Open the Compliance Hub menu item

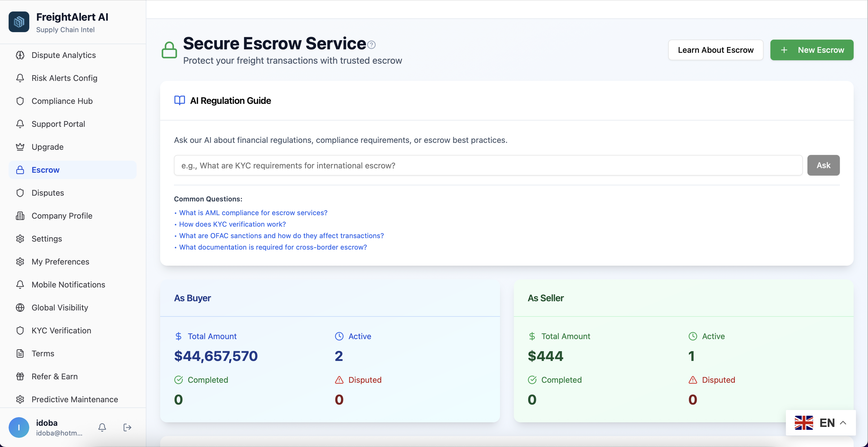(x=62, y=101)
